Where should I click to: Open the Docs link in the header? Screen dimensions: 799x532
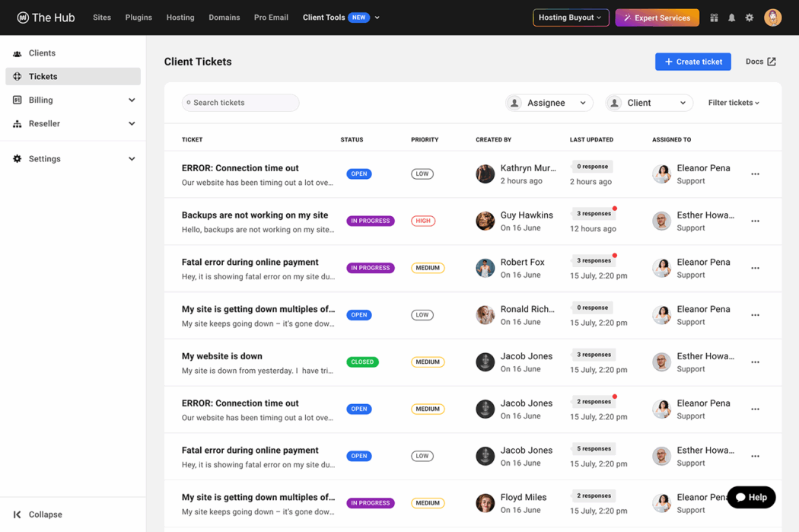coord(759,62)
